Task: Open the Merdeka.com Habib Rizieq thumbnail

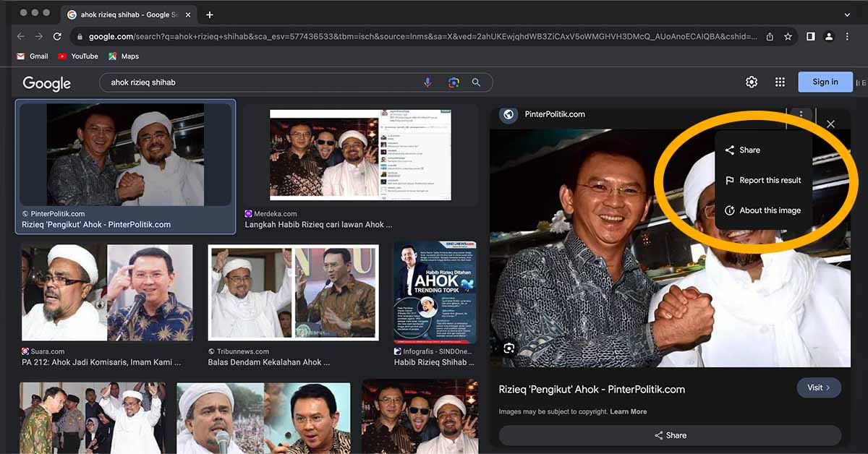Action: coord(362,153)
